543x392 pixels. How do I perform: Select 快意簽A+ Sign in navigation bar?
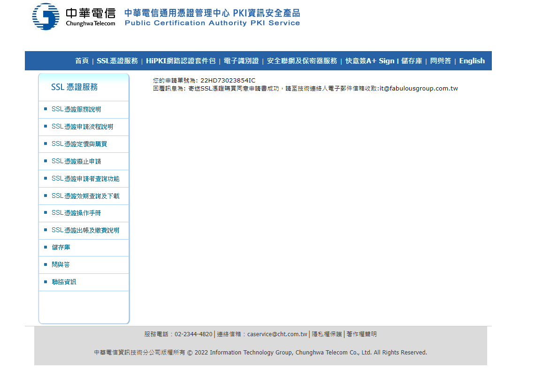[370, 61]
